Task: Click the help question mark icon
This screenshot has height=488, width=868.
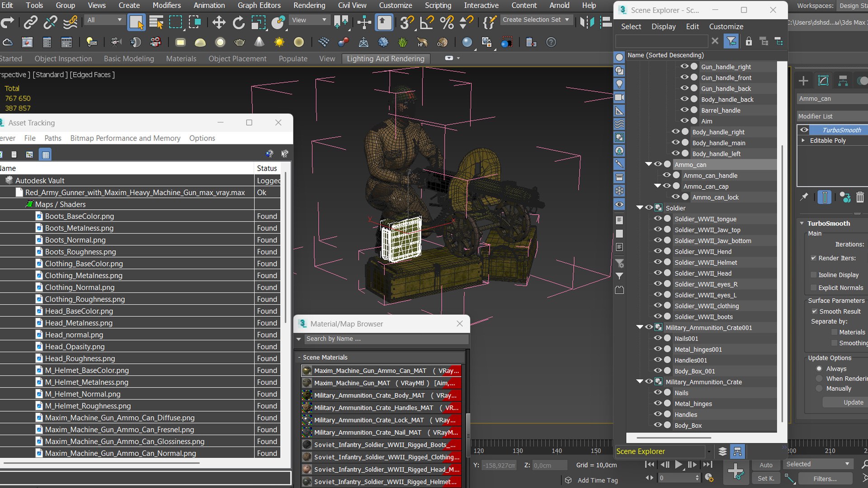Action: click(551, 42)
